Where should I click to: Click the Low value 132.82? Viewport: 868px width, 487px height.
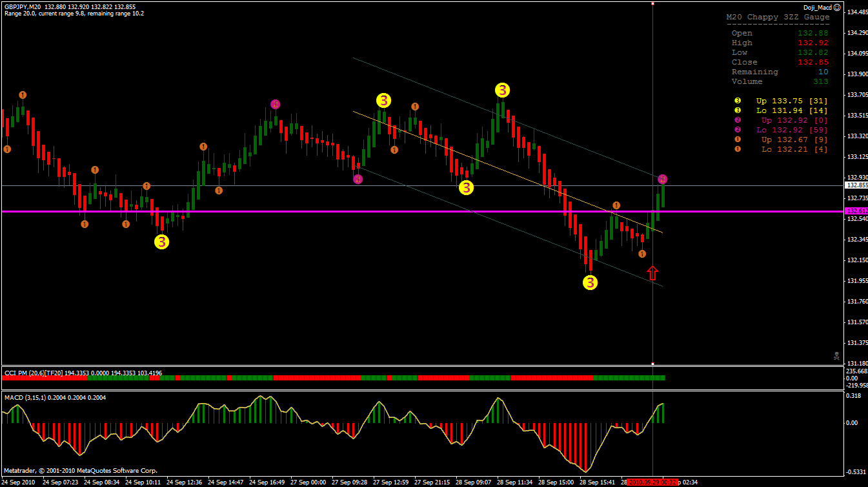point(812,52)
